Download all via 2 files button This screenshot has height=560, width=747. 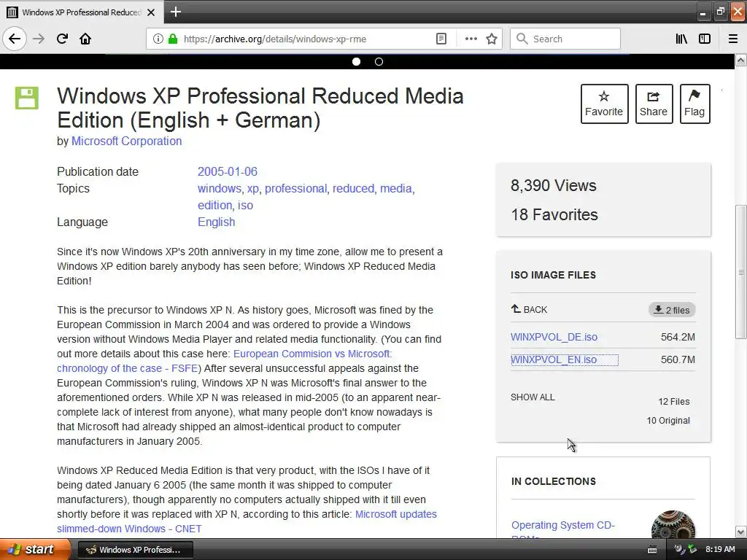[672, 310]
